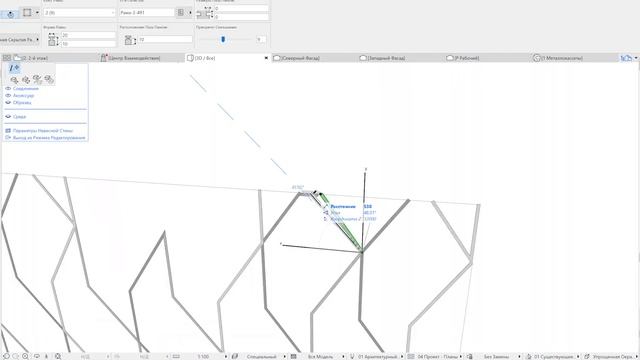This screenshot has height=360, width=640.
Task: Click the panel slot position icon
Action: (x=130, y=40)
